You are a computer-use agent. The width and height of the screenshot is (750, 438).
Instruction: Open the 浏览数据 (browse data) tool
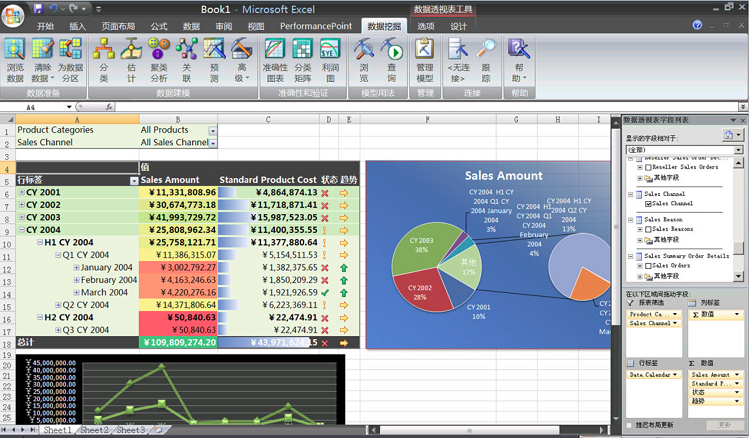(15, 61)
